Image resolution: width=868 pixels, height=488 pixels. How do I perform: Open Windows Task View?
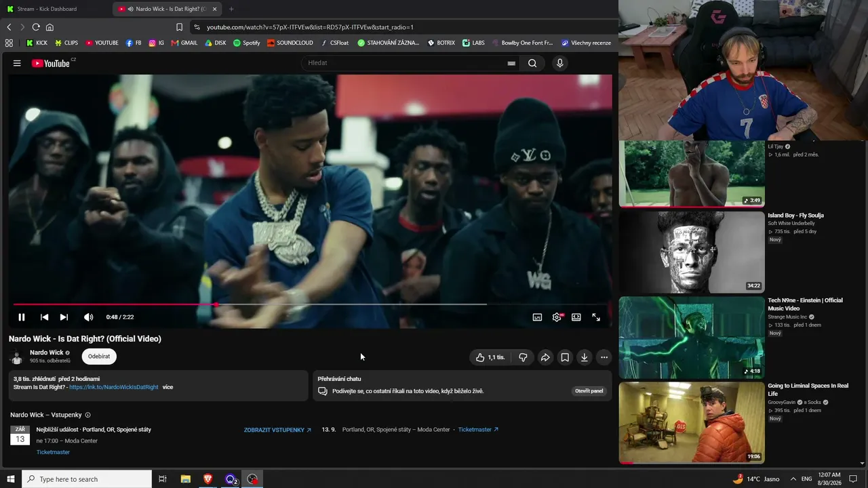(x=163, y=479)
